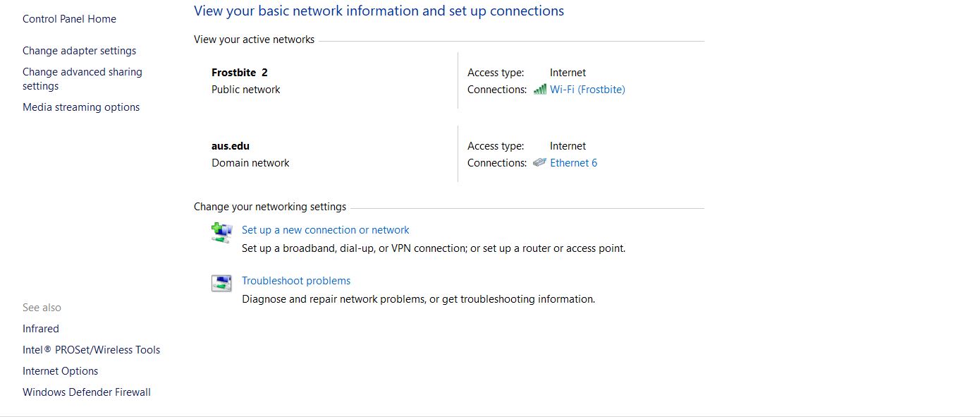Click the Ethernet adapter plug icon
Screen dimensions: 980x417
(x=539, y=162)
